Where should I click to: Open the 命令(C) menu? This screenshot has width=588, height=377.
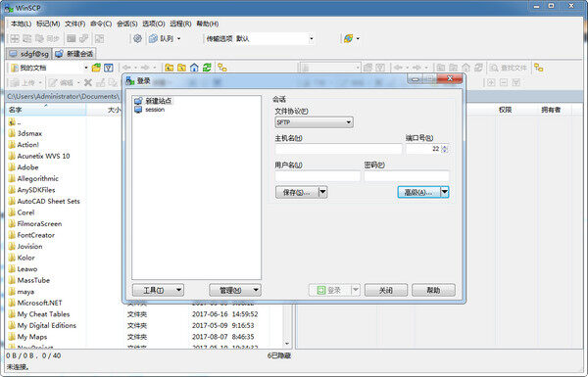pyautogui.click(x=101, y=24)
